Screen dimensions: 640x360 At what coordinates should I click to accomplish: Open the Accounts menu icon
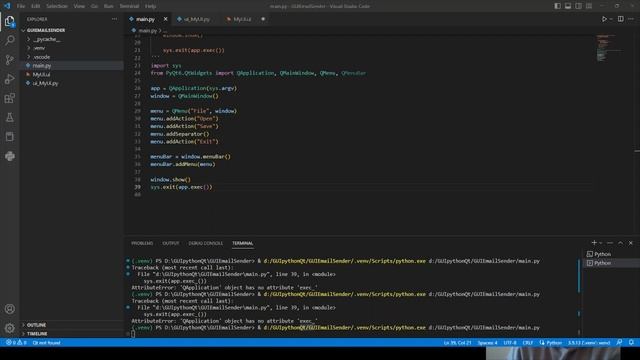(10, 309)
